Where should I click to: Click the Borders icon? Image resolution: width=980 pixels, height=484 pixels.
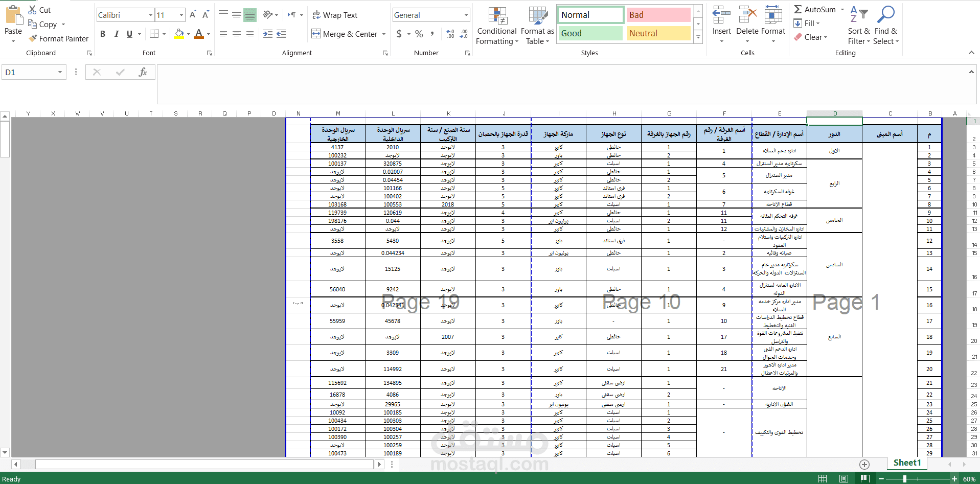(x=154, y=34)
